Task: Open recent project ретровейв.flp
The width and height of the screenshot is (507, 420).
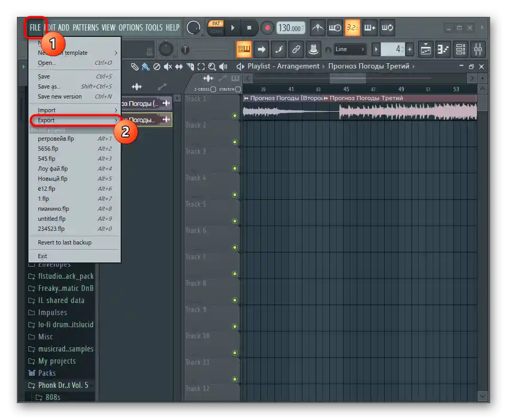Action: pyautogui.click(x=56, y=139)
